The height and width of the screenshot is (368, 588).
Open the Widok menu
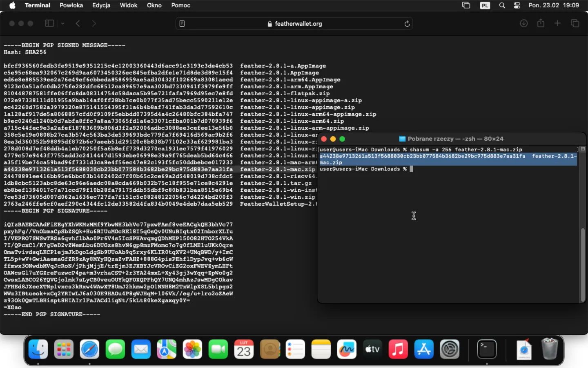[129, 5]
